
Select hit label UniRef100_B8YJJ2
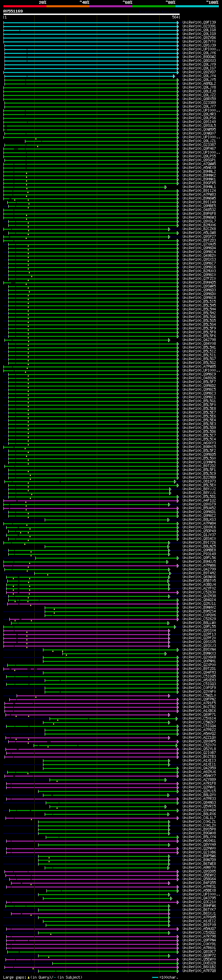(x=199, y=489)
